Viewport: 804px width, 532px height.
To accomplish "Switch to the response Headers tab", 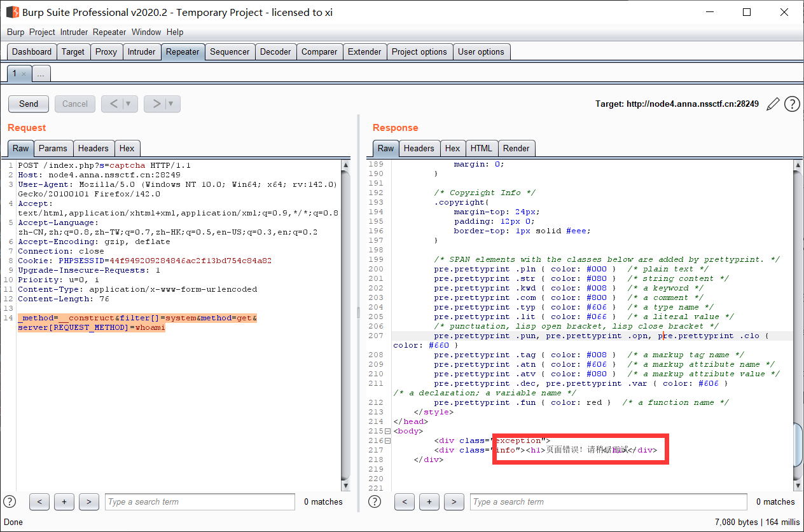I will coord(419,148).
